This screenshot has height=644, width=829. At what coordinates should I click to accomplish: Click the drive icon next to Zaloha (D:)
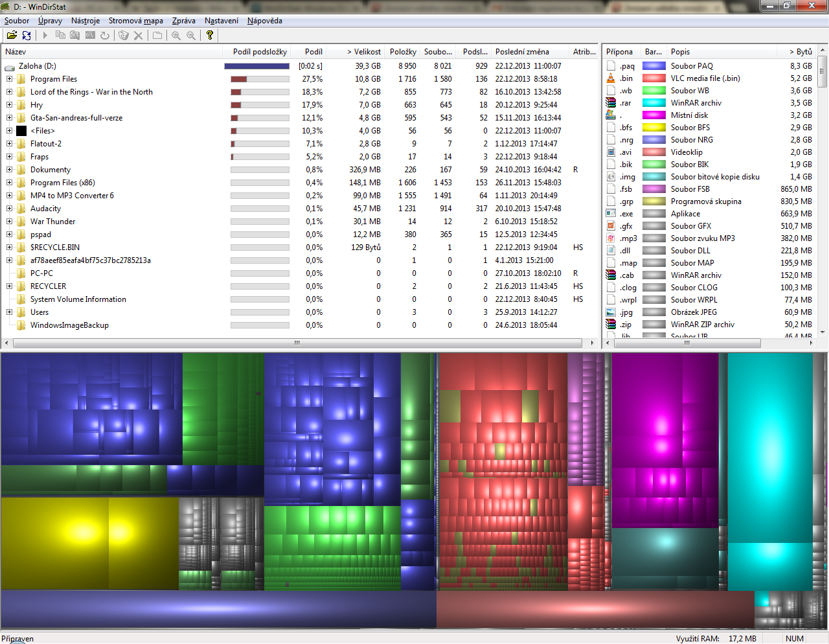pos(10,66)
